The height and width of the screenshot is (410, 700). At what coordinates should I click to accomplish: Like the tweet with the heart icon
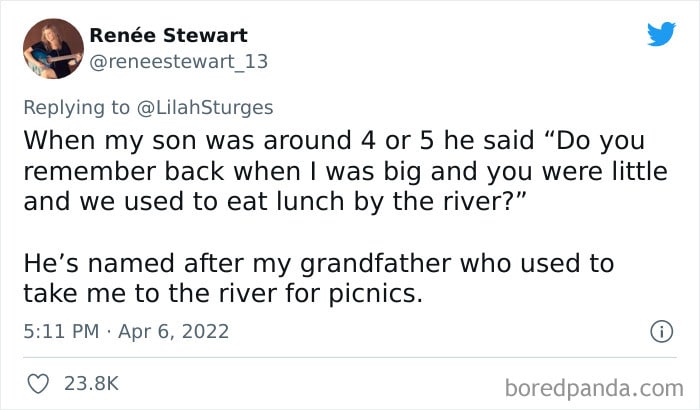click(38, 384)
